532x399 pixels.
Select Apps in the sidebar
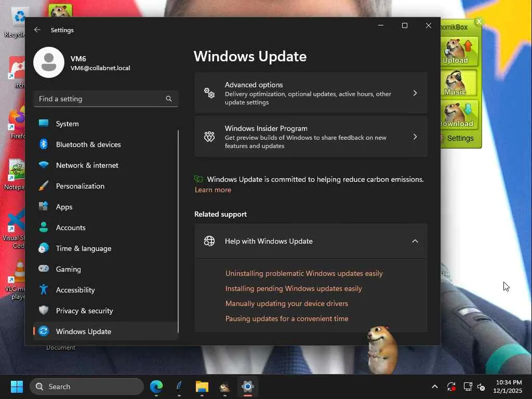[x=106, y=207]
